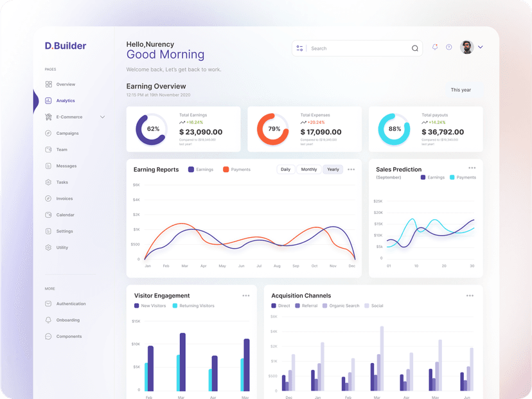Open the This year period dropdown

(x=461, y=90)
